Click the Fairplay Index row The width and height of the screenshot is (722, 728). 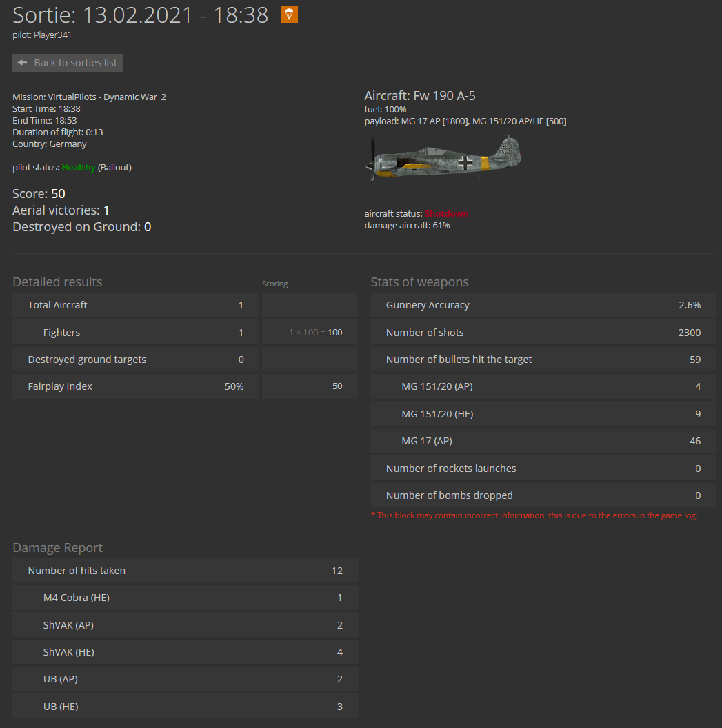135,386
